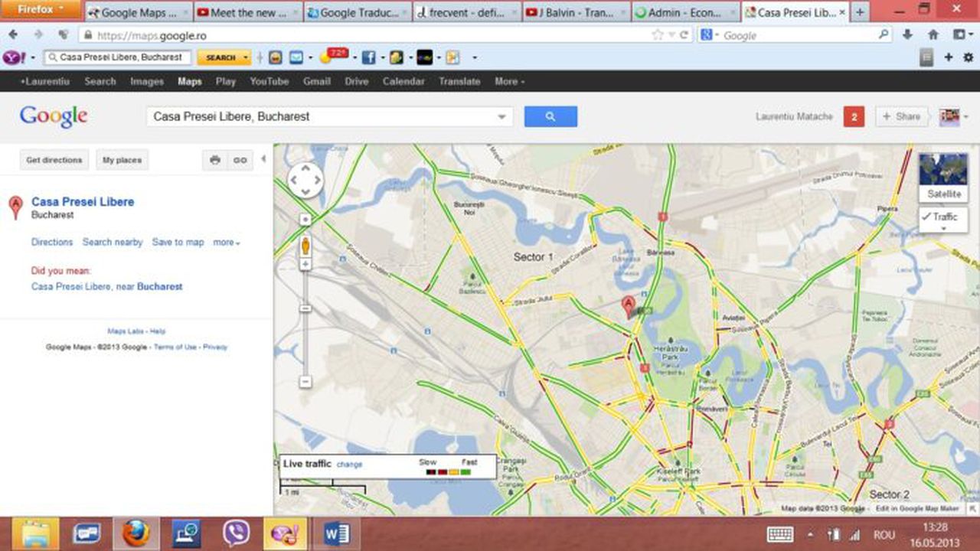The image size is (980, 551).
Task: Click the Yahoo toolbar settings gear
Action: 969,57
